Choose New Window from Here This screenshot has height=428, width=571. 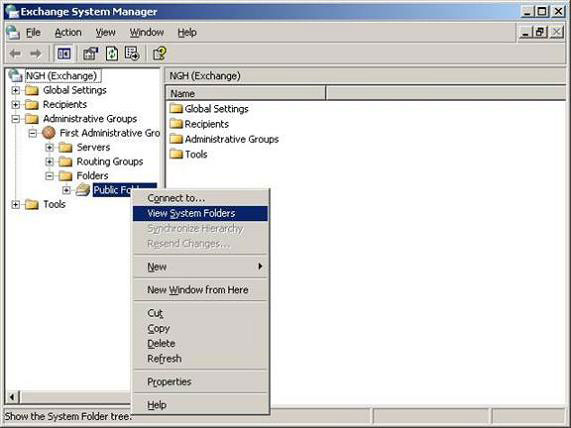pos(200,290)
